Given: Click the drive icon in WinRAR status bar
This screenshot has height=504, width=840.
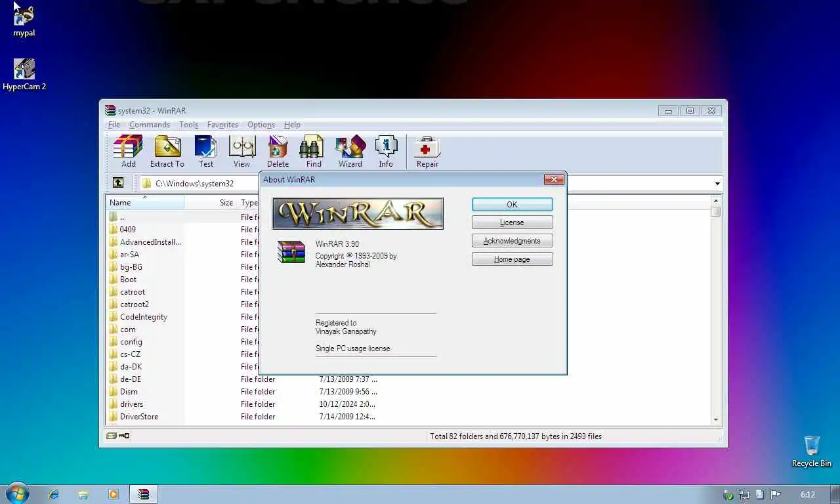Looking at the screenshot, I should 112,436.
